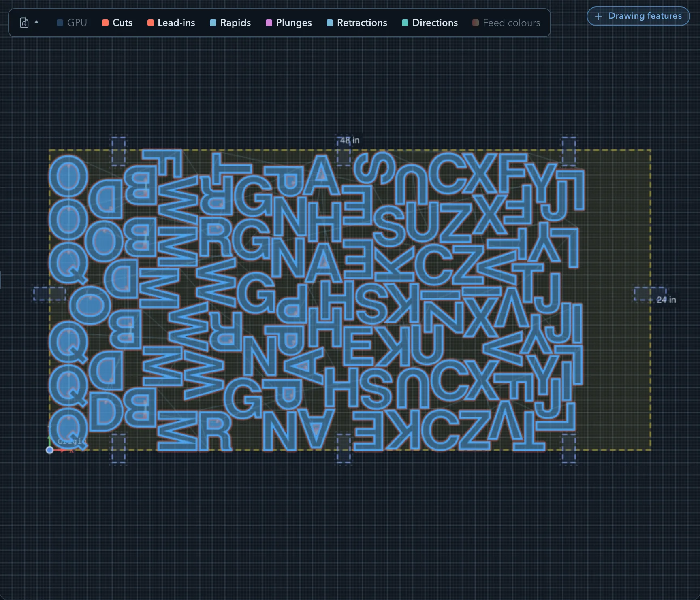This screenshot has height=600, width=700.
Task: Toggle Retractions visibility
Action: pyautogui.click(x=356, y=23)
